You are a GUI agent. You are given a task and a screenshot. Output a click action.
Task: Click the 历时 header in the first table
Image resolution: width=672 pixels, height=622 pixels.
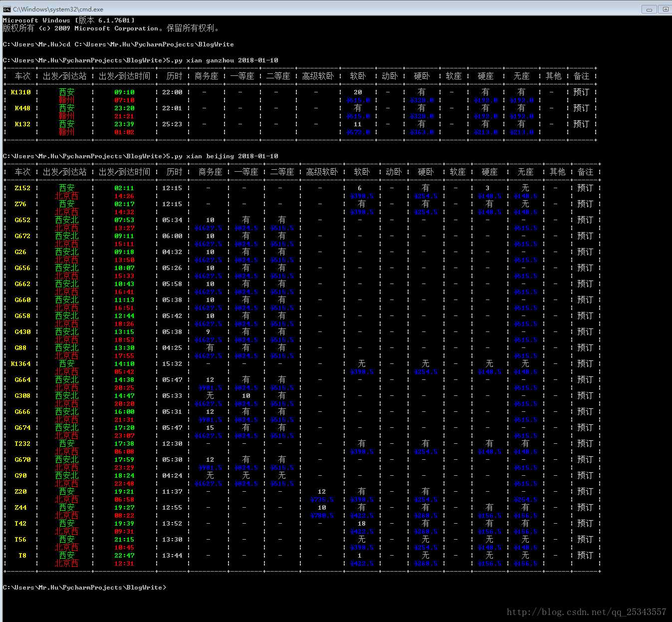(x=174, y=76)
